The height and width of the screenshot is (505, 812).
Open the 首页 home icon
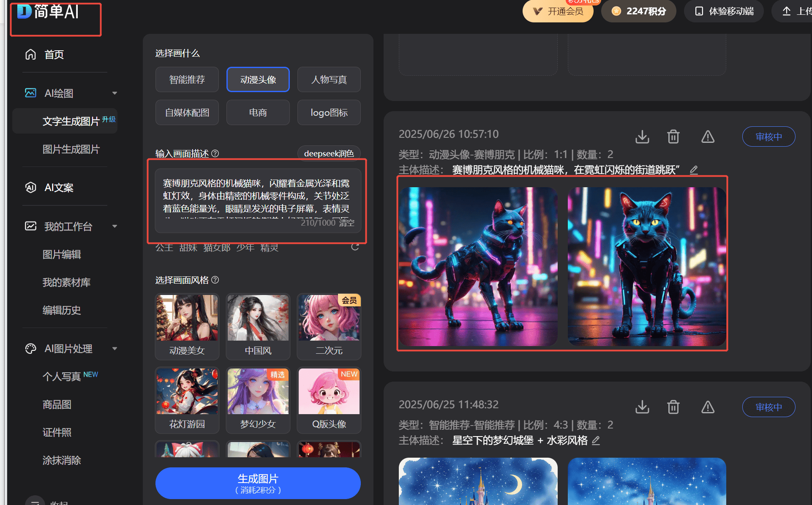tap(30, 55)
